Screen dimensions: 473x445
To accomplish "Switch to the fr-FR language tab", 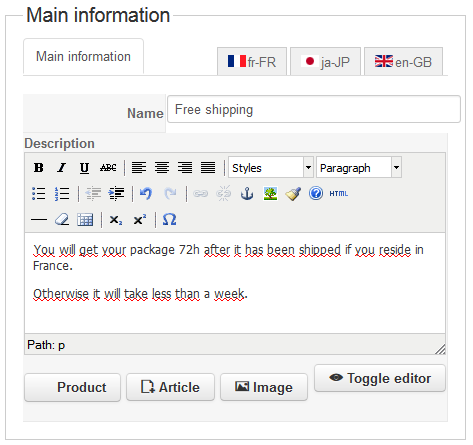I will pyautogui.click(x=252, y=62).
